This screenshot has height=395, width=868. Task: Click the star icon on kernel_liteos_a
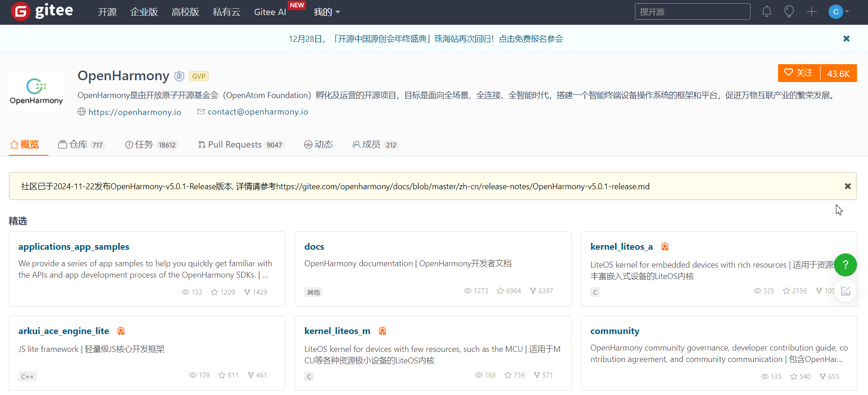(786, 291)
